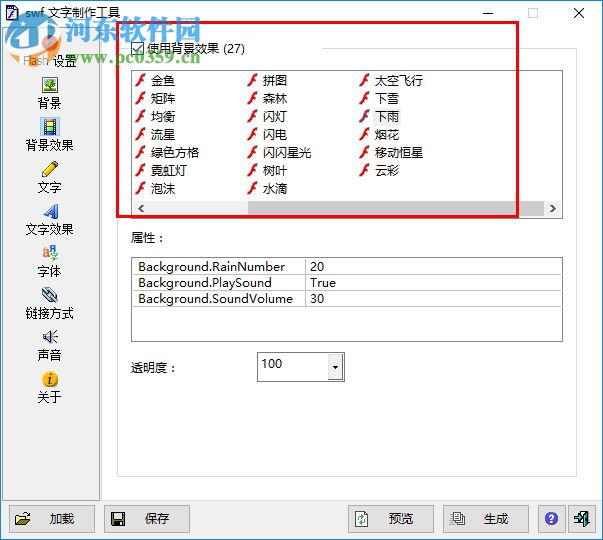Select the 太空飞行 background effect
This screenshot has height=540, width=603.
pos(391,80)
